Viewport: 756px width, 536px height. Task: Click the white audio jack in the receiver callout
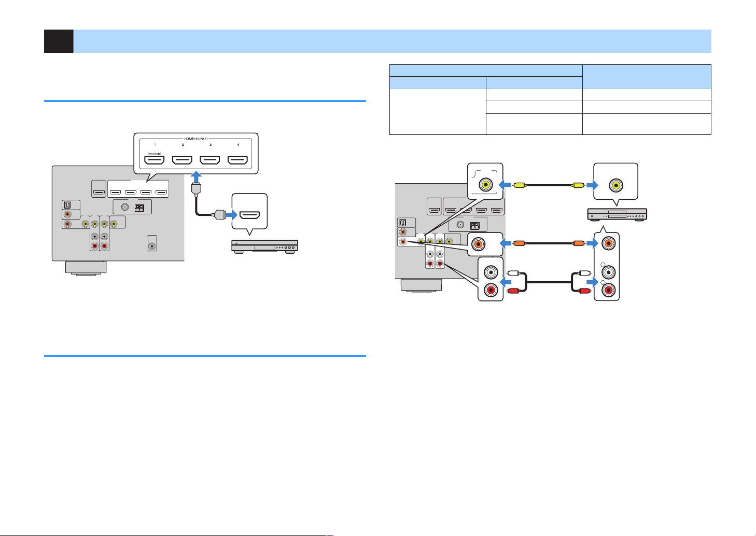[x=490, y=271]
